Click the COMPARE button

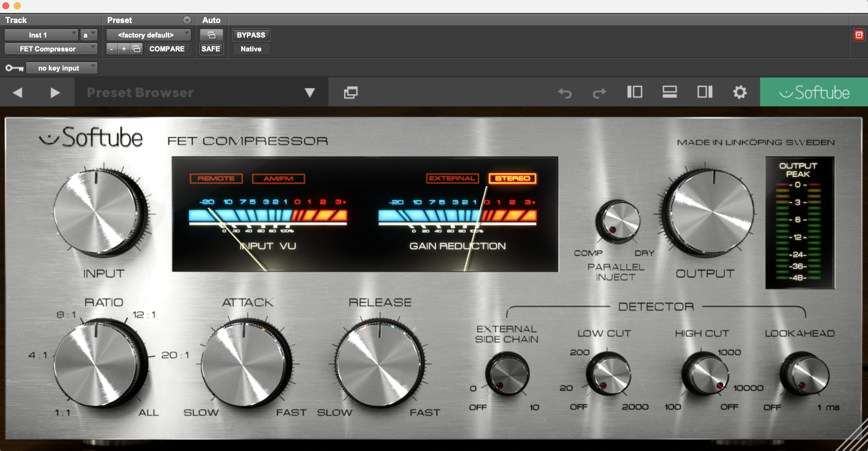point(167,49)
